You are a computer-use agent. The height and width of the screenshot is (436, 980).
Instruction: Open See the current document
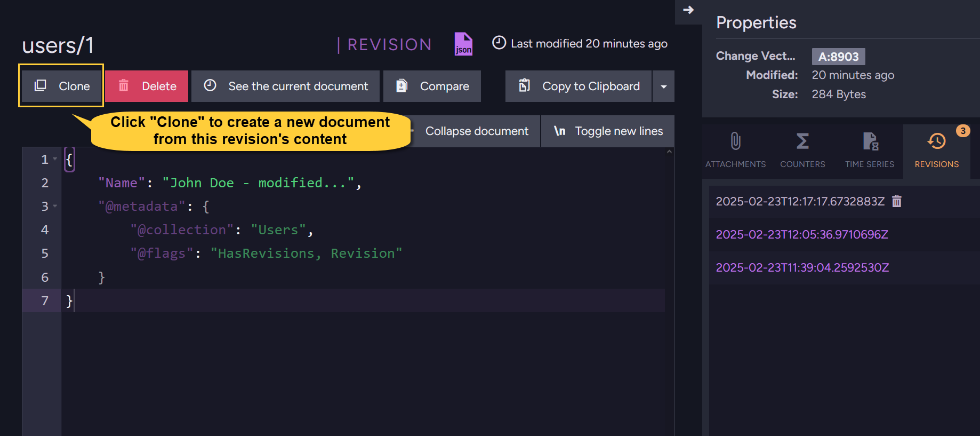coord(285,86)
